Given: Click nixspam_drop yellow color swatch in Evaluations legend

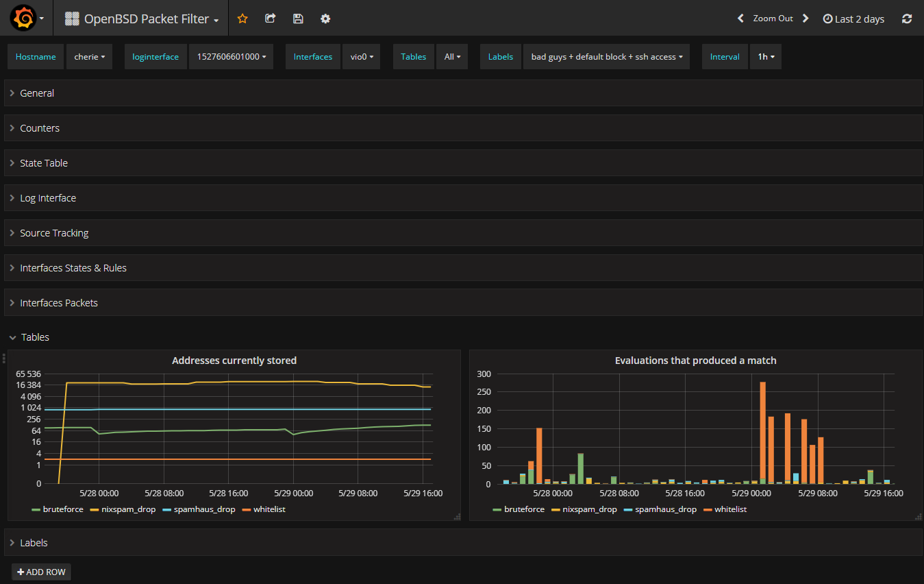Looking at the screenshot, I should (x=555, y=510).
